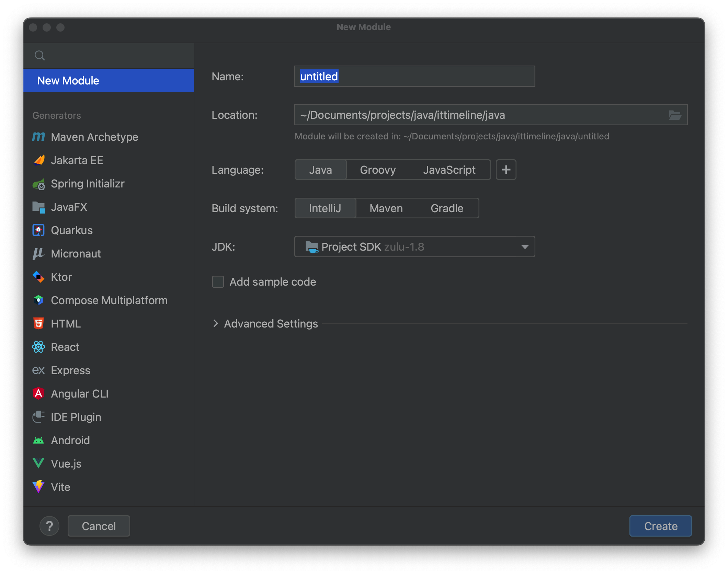Viewport: 728px width, 574px height.
Task: Click the Project SDK folder icon
Action: click(312, 247)
